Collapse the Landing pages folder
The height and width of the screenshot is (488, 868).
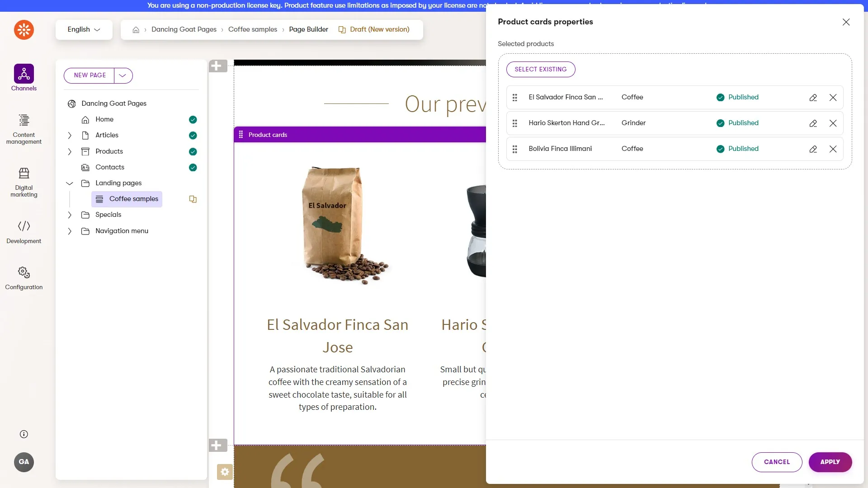69,183
